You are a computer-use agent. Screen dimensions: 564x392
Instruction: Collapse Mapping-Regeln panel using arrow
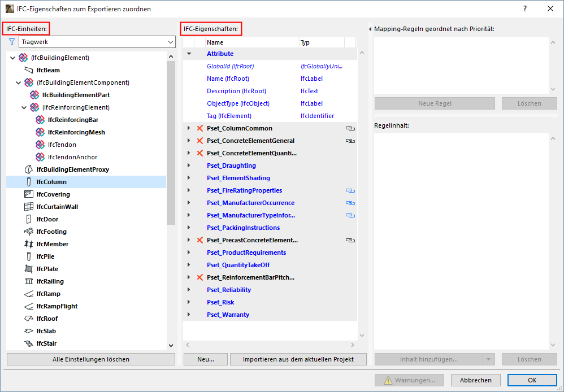point(370,29)
